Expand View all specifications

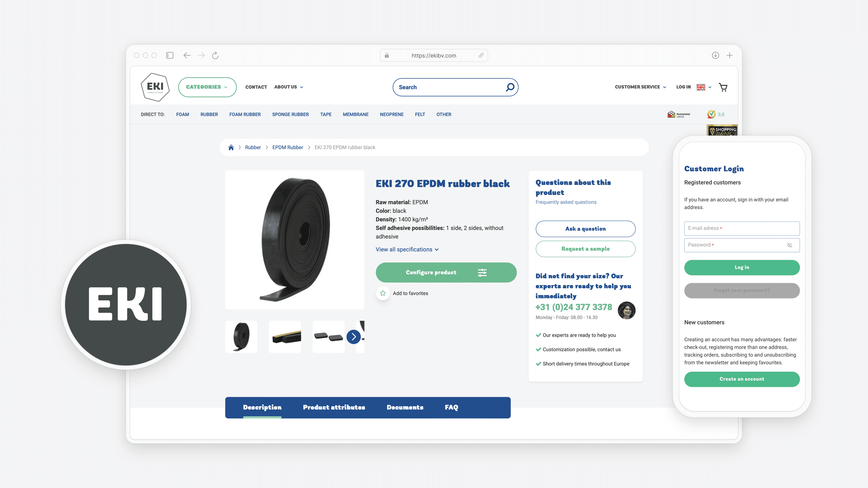tap(407, 249)
